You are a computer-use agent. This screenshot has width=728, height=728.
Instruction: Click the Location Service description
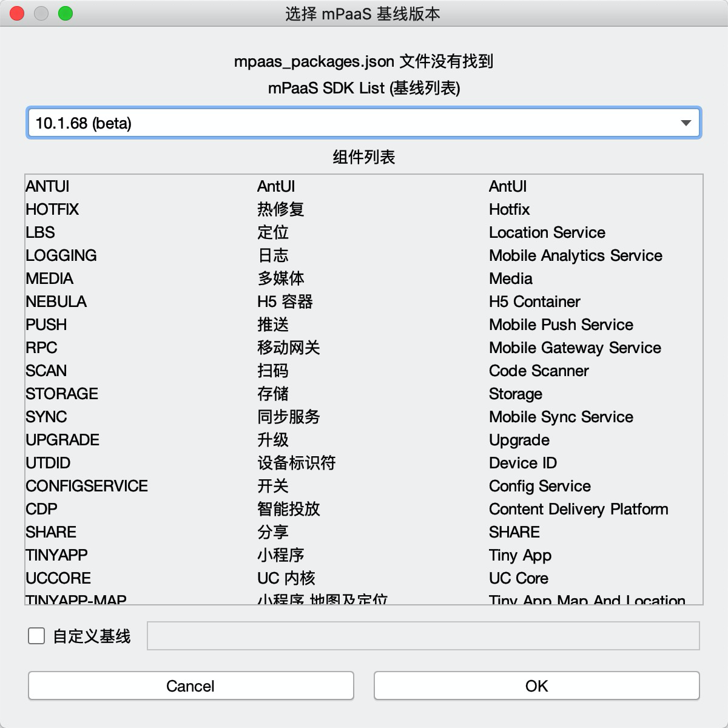[x=547, y=232]
